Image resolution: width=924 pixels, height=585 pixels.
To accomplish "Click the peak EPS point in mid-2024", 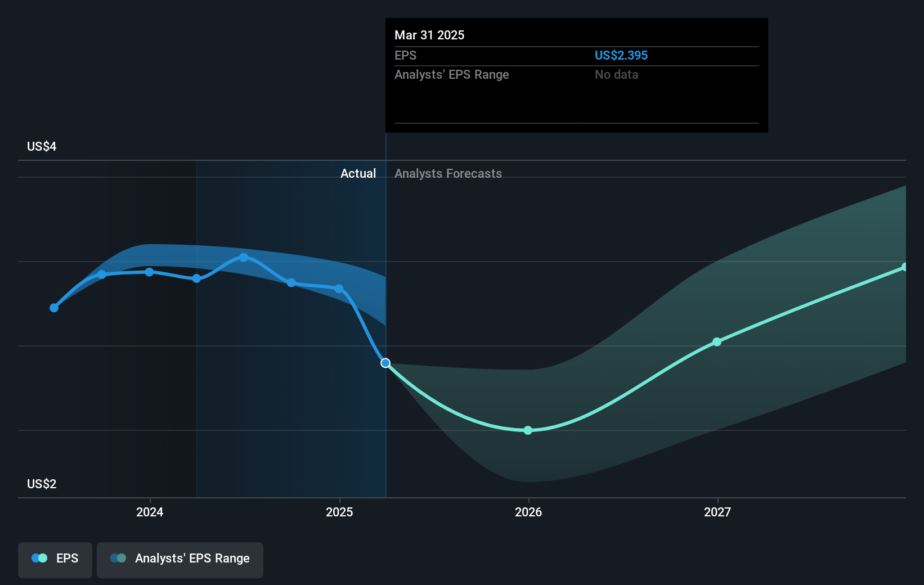I will coord(244,258).
